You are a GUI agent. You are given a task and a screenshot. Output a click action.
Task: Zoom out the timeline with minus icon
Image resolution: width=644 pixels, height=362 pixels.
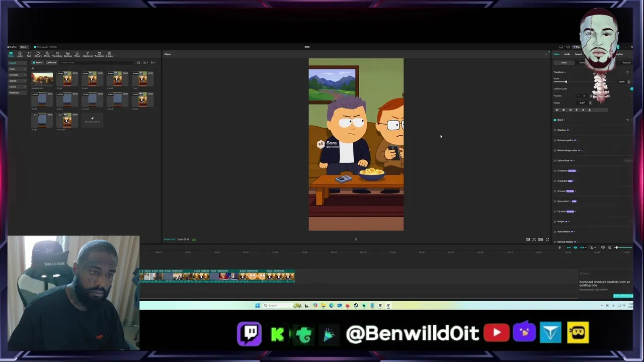tap(610, 247)
